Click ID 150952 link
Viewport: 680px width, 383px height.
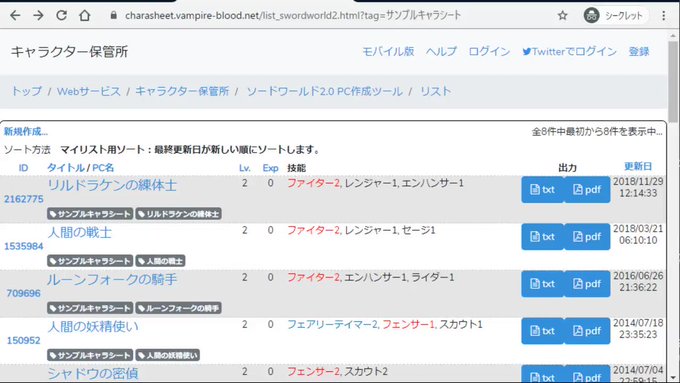tap(23, 341)
